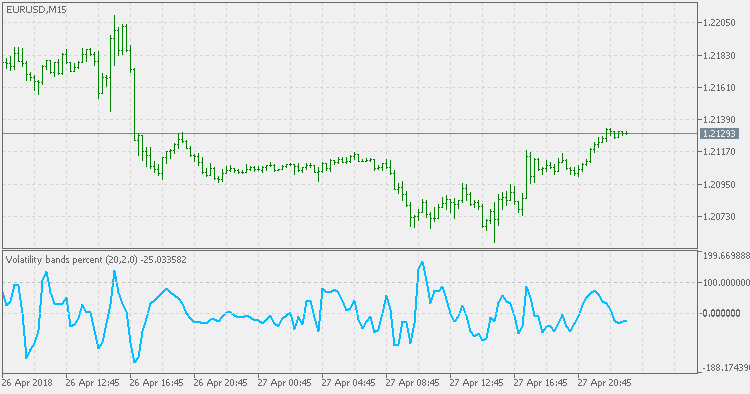Click the 1.22050 price axis label
This screenshot has height=394, width=750.
click(x=719, y=22)
